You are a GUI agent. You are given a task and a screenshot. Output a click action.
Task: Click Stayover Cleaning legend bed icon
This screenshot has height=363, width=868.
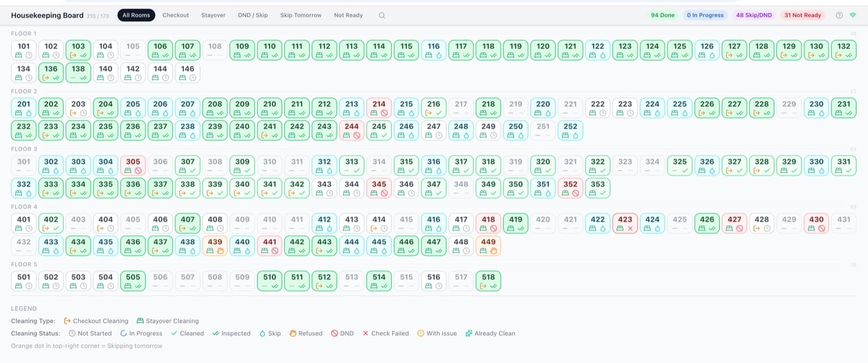click(x=140, y=321)
